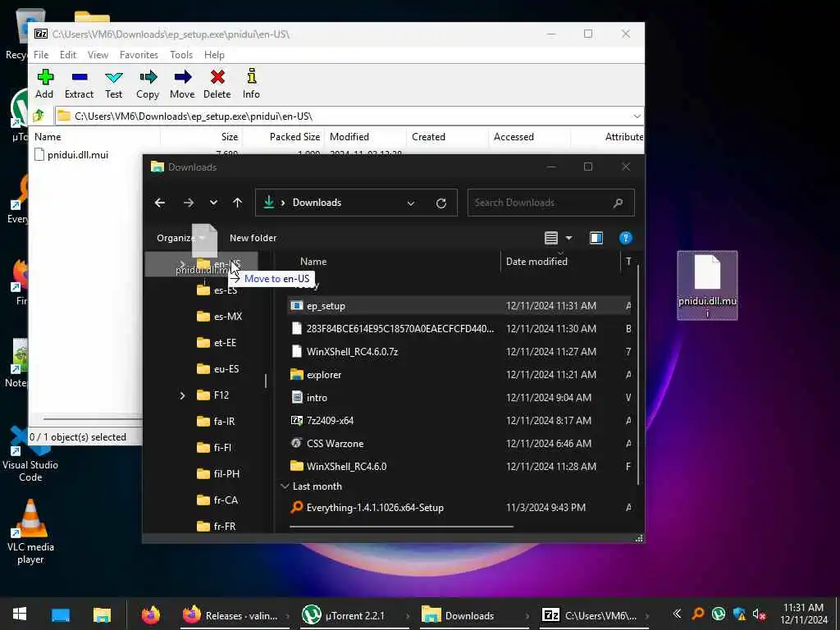Run Test on archive in 7-Zip

113,84
